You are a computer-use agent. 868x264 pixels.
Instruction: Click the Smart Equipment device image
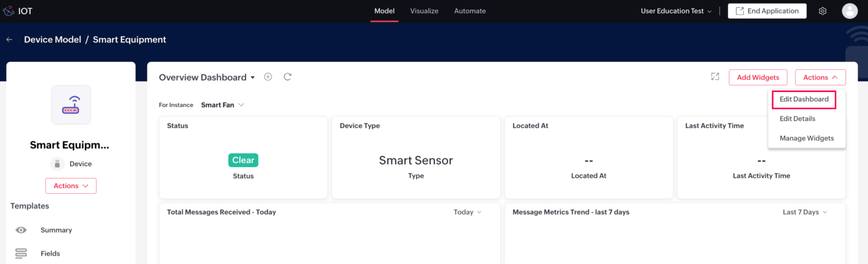(x=71, y=105)
